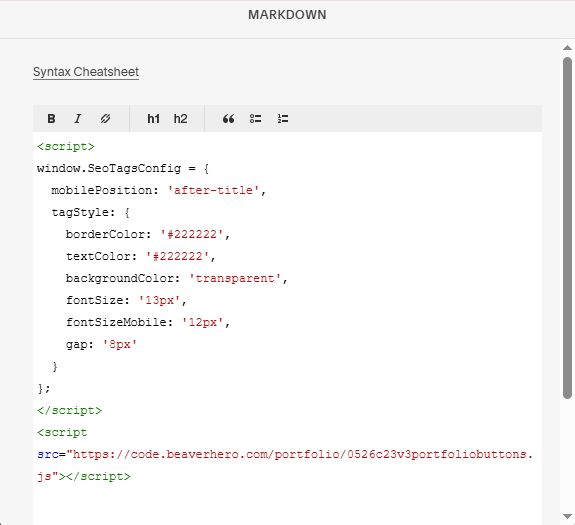
Task: Place cursor in mobilePosition 'after-title' line
Action: pos(158,191)
